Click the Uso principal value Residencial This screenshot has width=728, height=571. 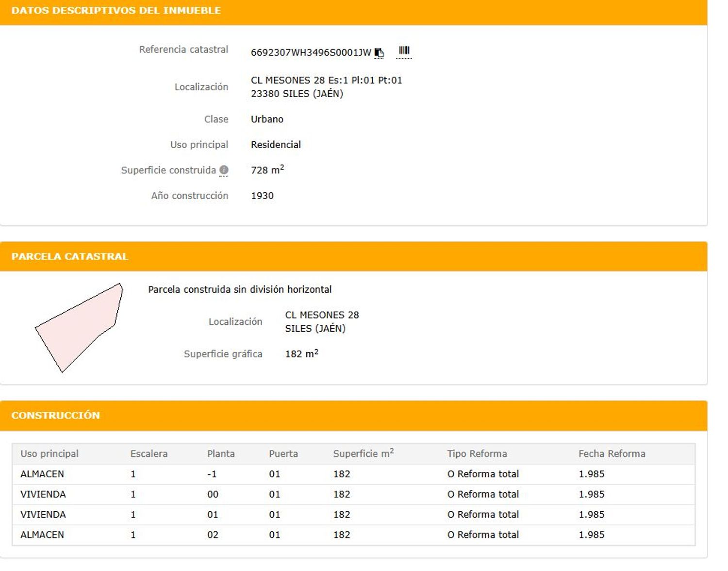click(x=276, y=145)
